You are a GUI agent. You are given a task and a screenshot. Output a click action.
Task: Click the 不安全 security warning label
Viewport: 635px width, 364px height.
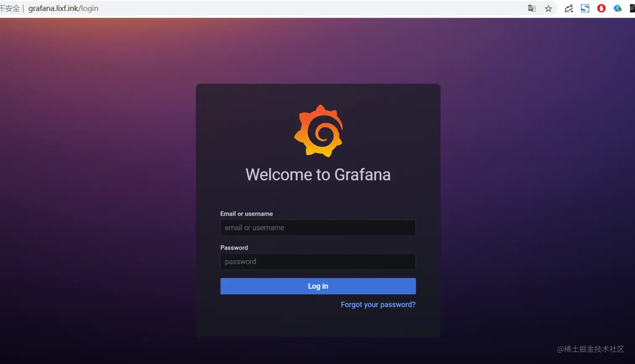(10, 8)
